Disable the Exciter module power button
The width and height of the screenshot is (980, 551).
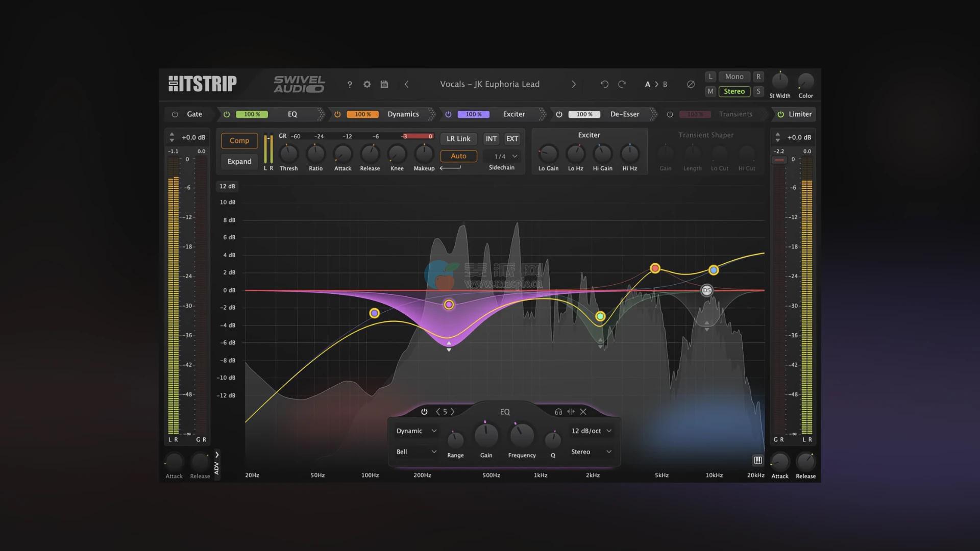(448, 114)
